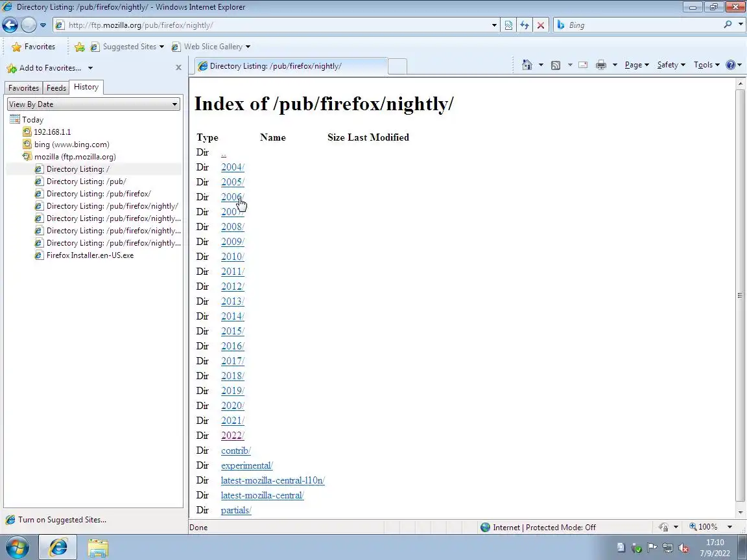Open the Safety menu
Image resolution: width=747 pixels, height=560 pixels.
click(x=670, y=65)
